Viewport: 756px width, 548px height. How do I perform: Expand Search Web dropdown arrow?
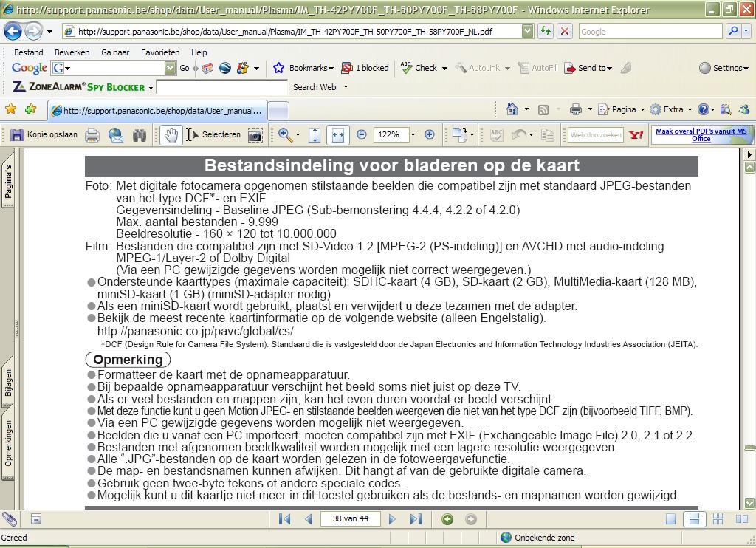[x=346, y=87]
